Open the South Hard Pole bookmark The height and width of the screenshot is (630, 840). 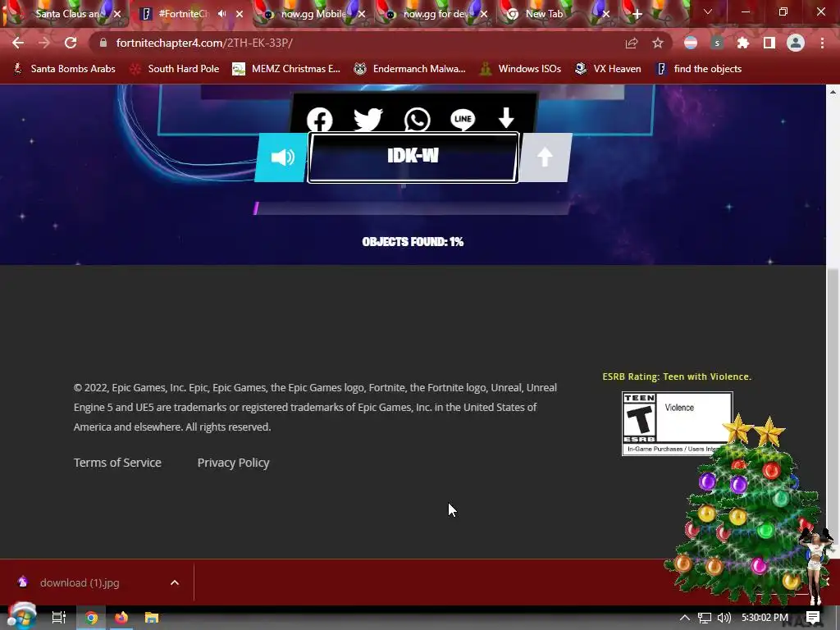pyautogui.click(x=175, y=69)
